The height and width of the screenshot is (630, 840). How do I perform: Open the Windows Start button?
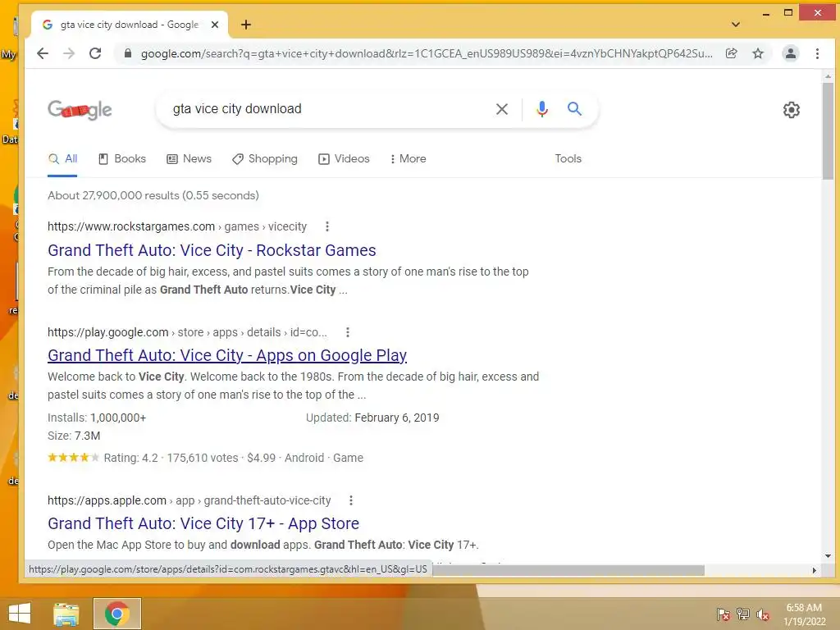20,614
